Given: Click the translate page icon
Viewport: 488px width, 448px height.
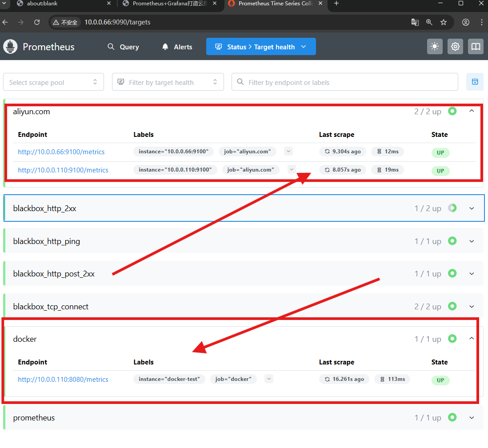Looking at the screenshot, I should (x=415, y=22).
